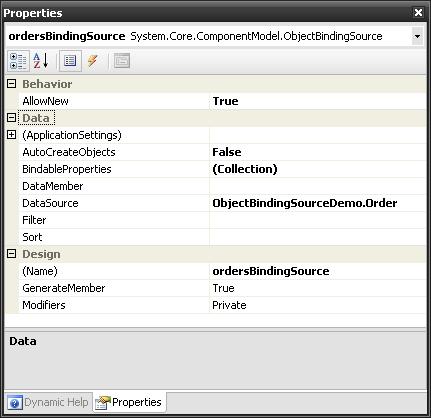This screenshot has width=431, height=418.
Task: Click the AutoCreateObjects value False
Action: point(227,152)
